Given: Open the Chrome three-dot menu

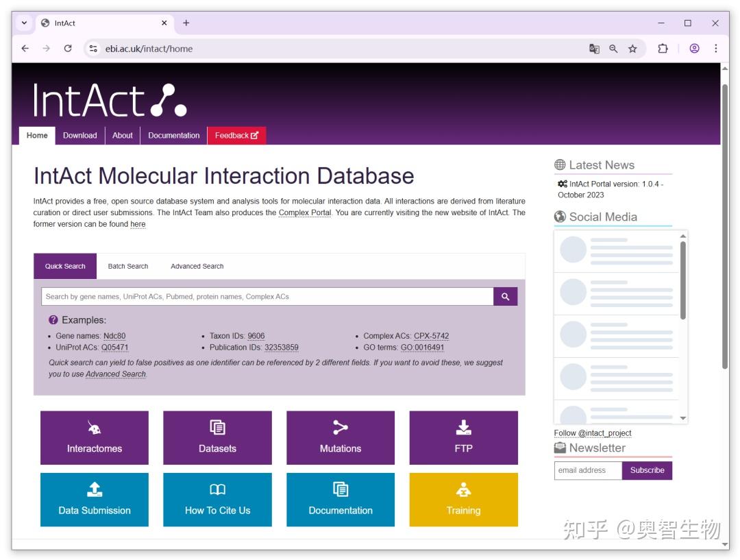Looking at the screenshot, I should [x=716, y=49].
